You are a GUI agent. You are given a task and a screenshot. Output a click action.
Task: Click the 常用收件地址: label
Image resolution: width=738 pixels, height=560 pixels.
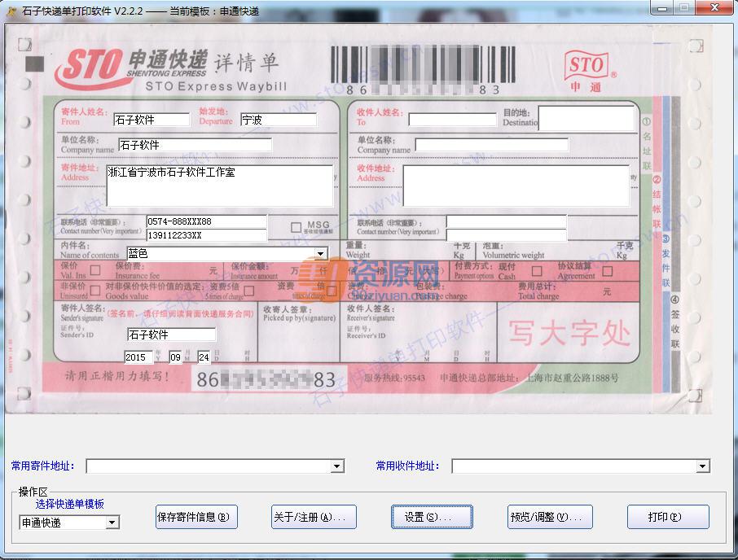point(407,466)
